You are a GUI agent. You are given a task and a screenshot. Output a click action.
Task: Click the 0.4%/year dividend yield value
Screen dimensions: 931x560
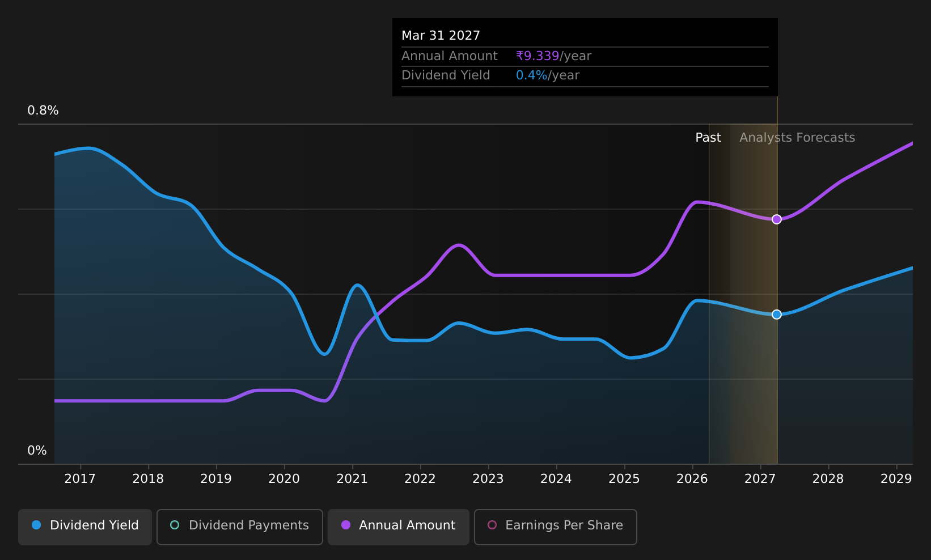[x=548, y=75]
